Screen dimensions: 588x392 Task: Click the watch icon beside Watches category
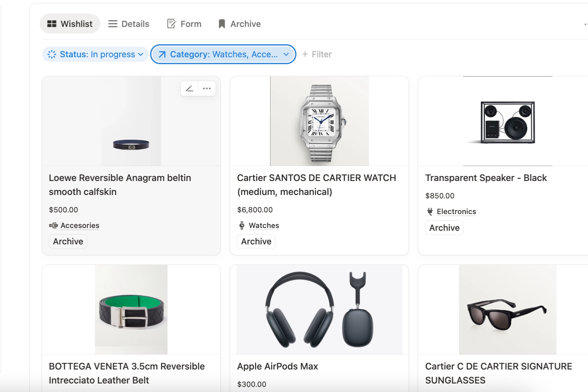[x=242, y=225]
